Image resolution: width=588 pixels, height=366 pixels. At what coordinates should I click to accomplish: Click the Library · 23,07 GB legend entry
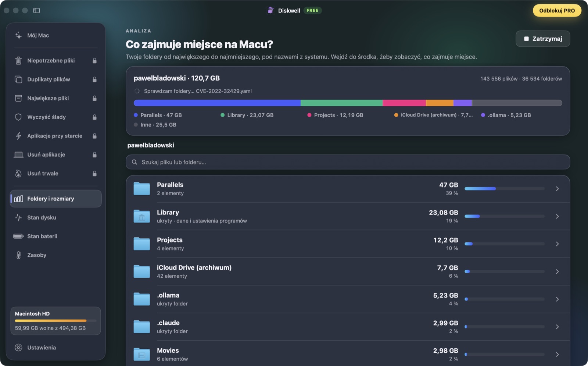point(247,115)
